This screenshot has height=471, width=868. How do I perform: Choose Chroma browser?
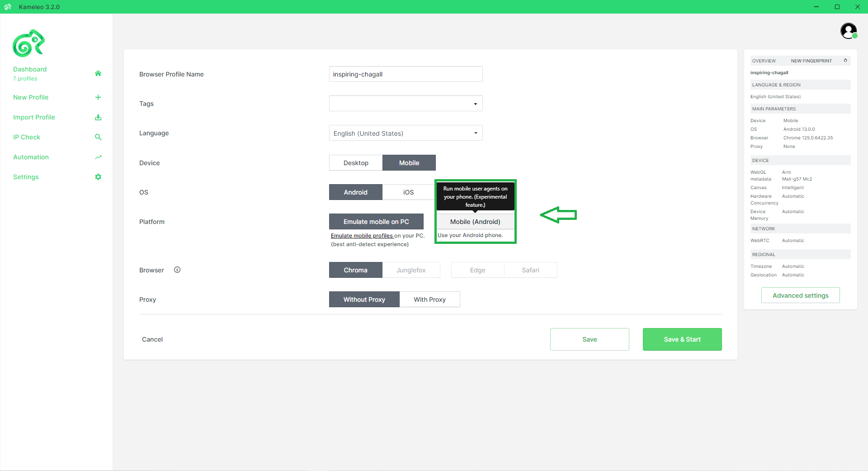(x=356, y=270)
